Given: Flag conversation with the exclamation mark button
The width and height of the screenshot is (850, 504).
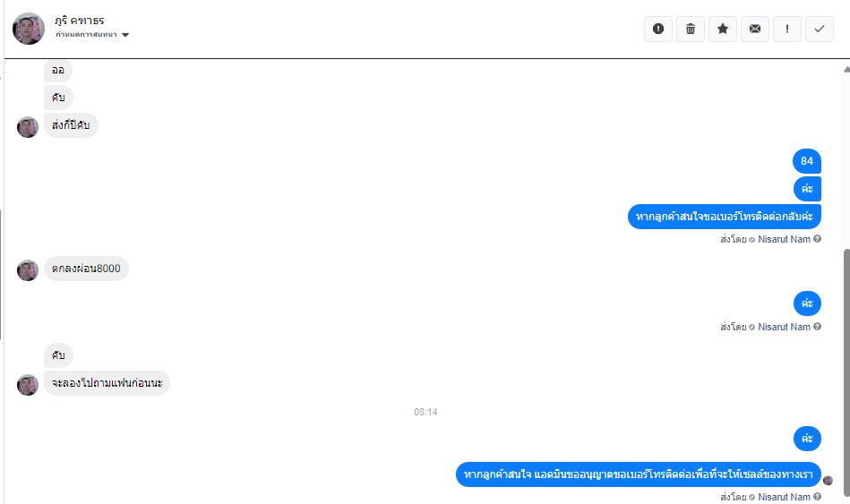Looking at the screenshot, I should [x=787, y=29].
